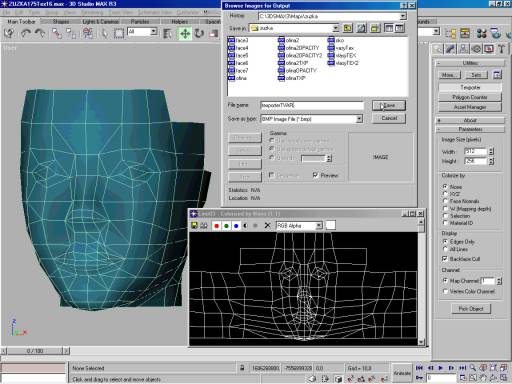Open the Motion command panel tab

coord(476,49)
